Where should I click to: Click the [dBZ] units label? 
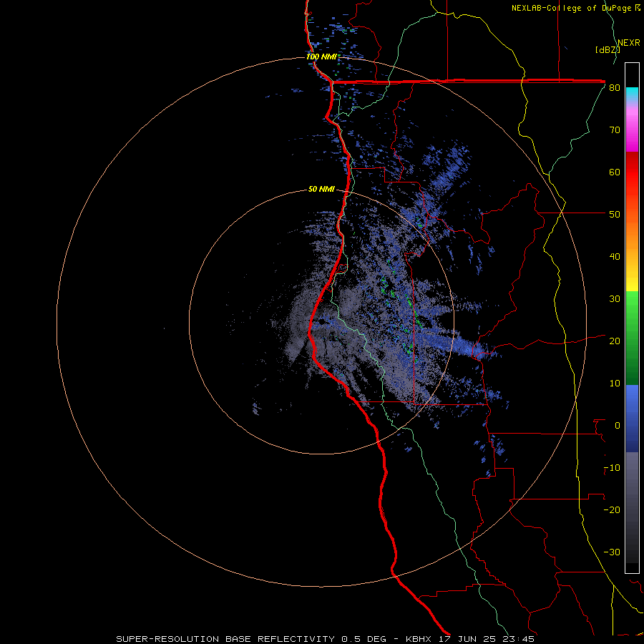click(x=608, y=50)
